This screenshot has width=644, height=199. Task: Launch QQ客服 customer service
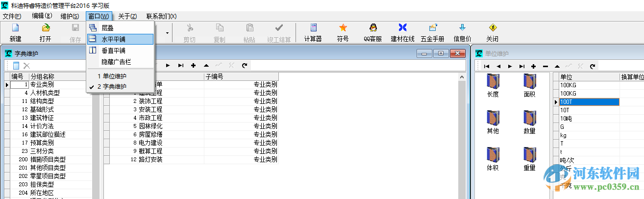coord(372,33)
